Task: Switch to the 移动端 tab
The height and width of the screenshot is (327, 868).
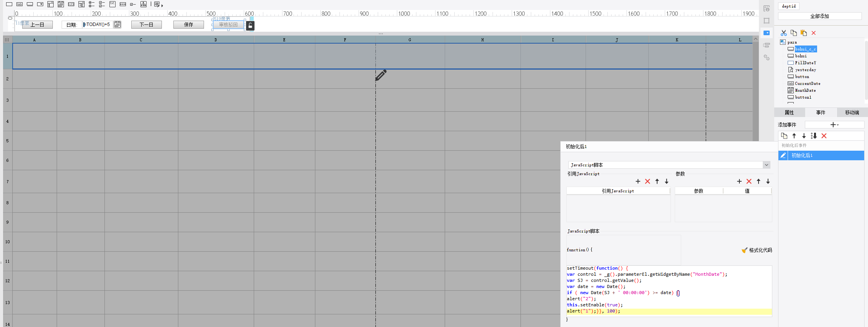Action: [852, 112]
